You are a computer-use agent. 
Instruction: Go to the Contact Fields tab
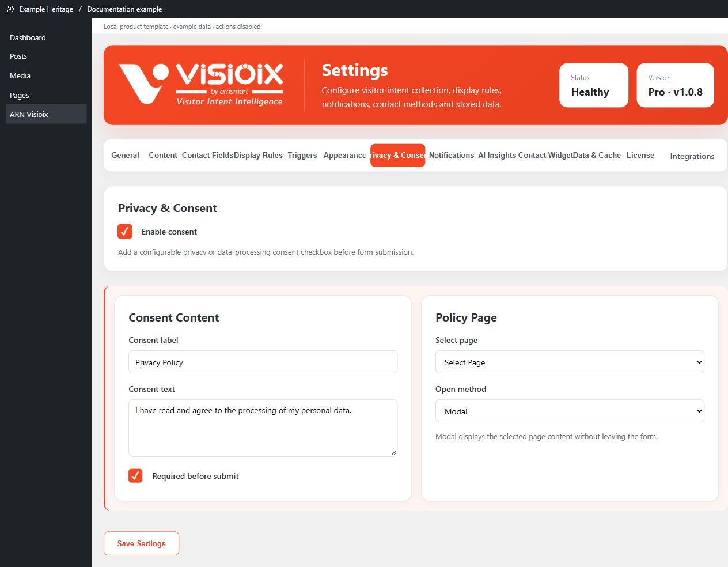[x=207, y=156]
